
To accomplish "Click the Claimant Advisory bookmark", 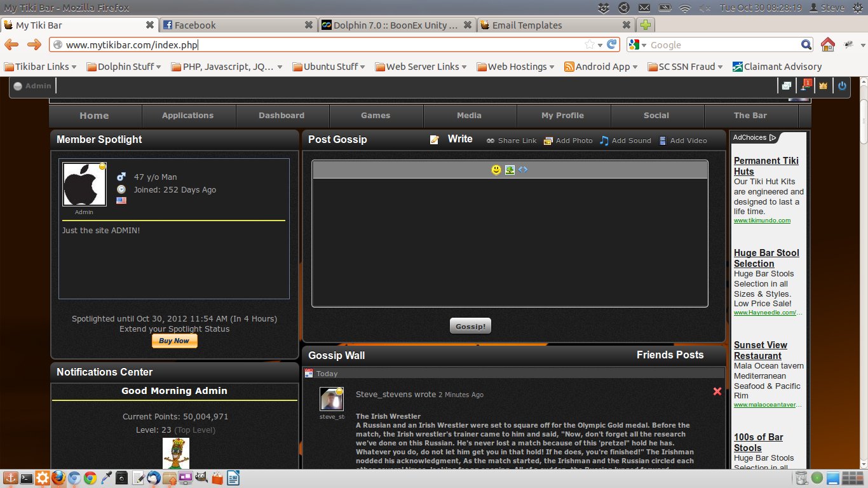I will [x=776, y=67].
